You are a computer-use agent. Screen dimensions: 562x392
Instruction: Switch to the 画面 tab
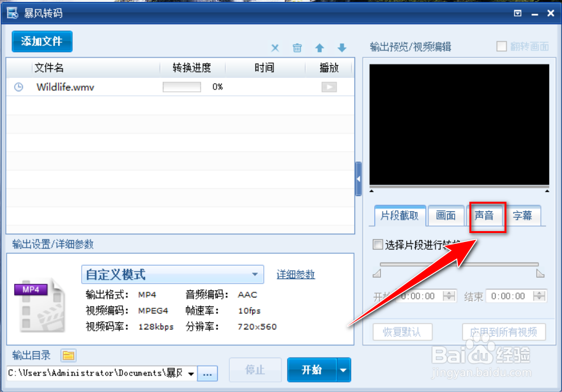pyautogui.click(x=446, y=216)
